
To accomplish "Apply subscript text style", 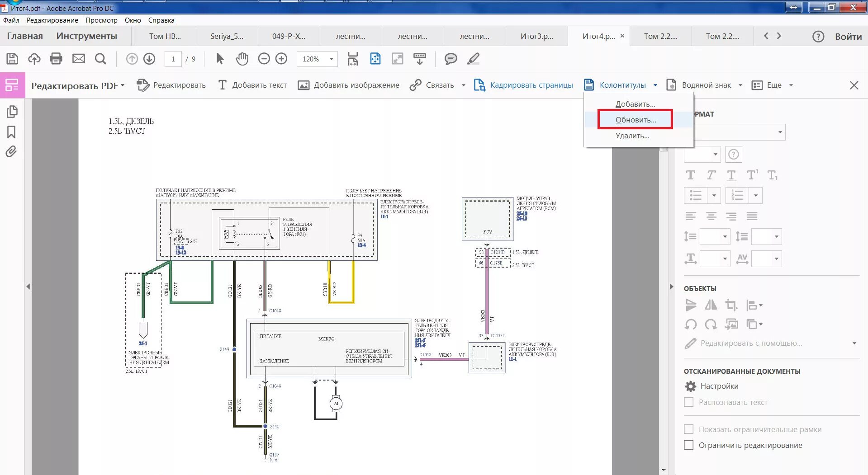I will tap(773, 175).
